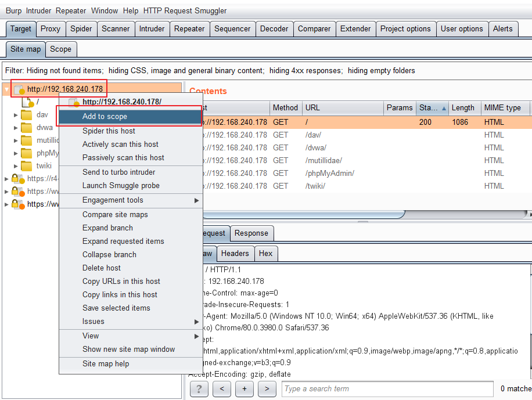Screen dimensions: 532x400
Task: Open Site map help
Action: click(x=131, y=363)
